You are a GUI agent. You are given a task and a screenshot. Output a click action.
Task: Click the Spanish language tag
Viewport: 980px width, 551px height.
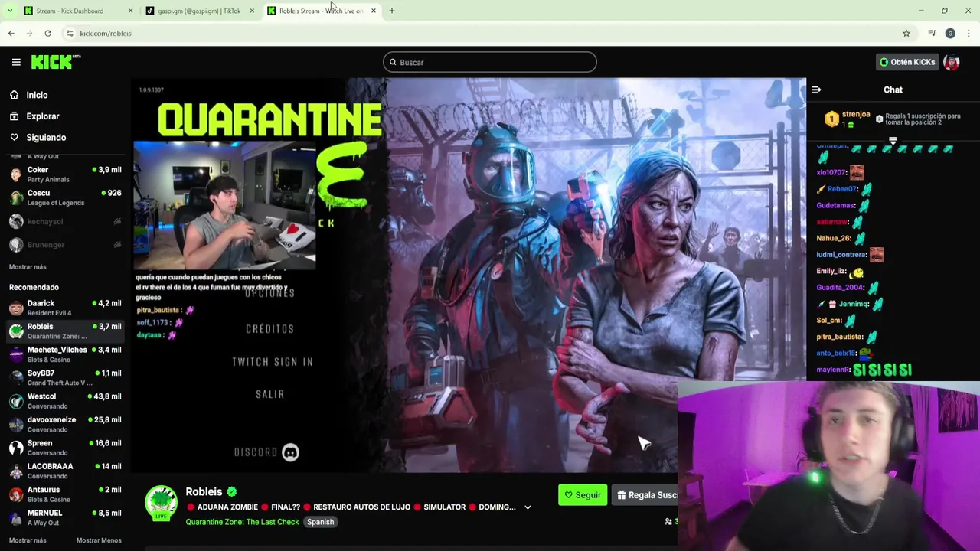pyautogui.click(x=320, y=522)
